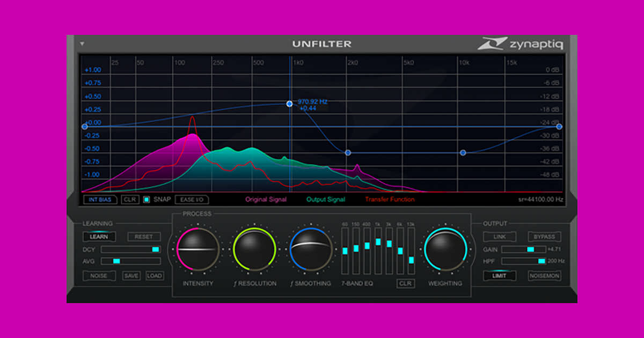Toggle the BYPASS button
The image size is (644, 338).
(545, 237)
